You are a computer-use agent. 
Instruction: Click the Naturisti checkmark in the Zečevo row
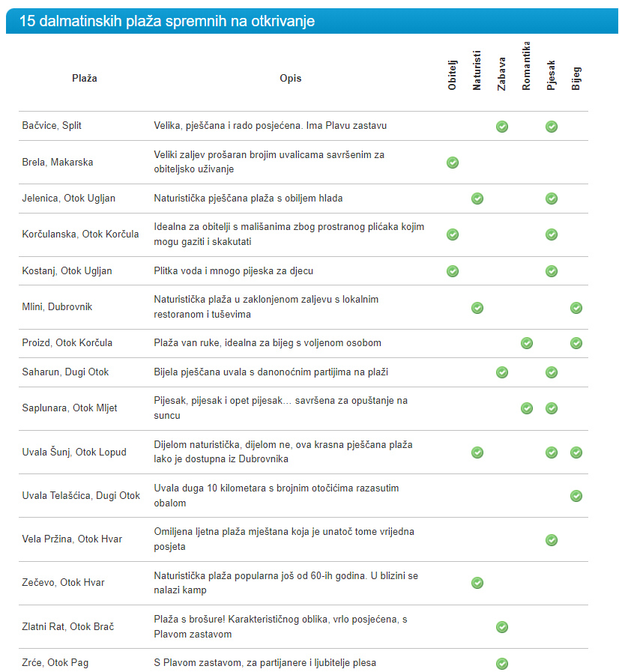(477, 583)
